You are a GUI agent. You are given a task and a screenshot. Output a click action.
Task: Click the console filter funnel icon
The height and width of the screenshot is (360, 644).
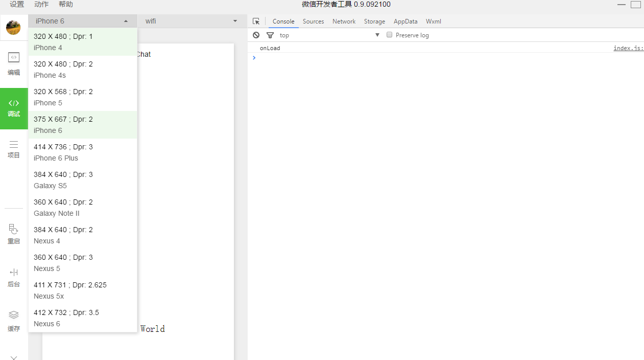270,35
